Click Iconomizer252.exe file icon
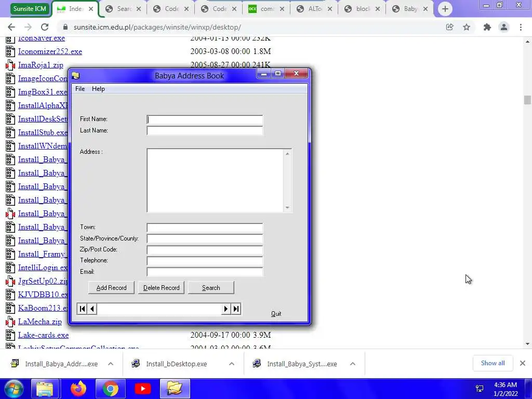Image resolution: width=532 pixels, height=399 pixels. [x=10, y=51]
